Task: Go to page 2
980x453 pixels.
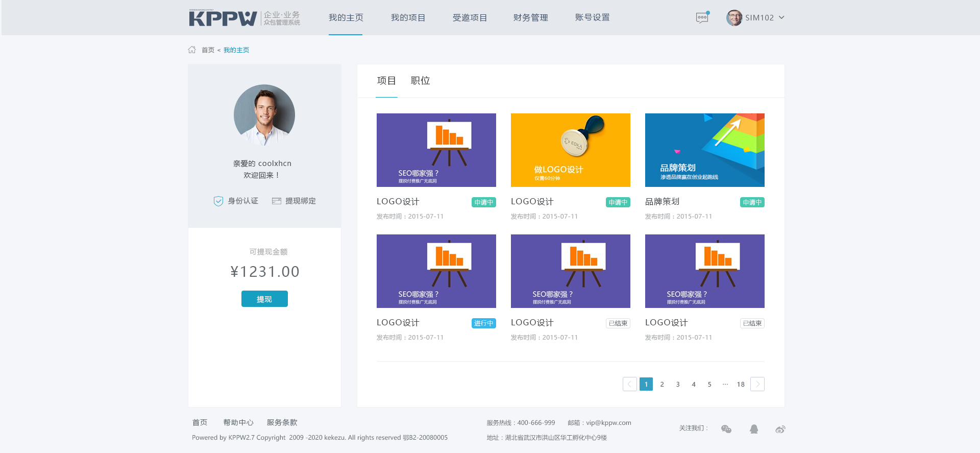Action: coord(662,384)
